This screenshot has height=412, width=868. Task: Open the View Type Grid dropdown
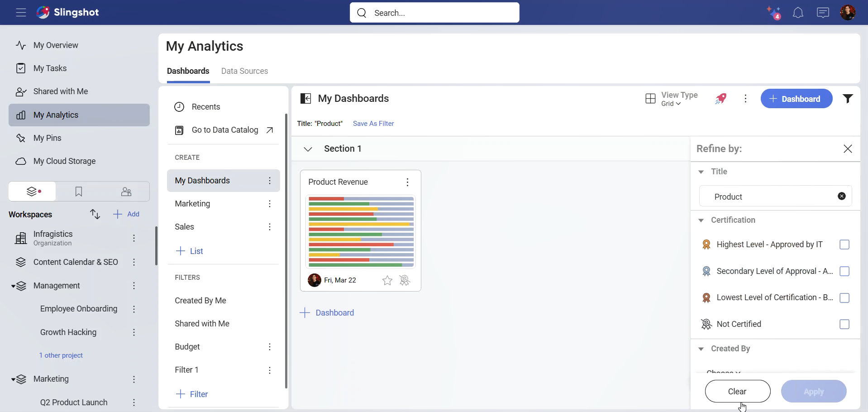pyautogui.click(x=672, y=99)
